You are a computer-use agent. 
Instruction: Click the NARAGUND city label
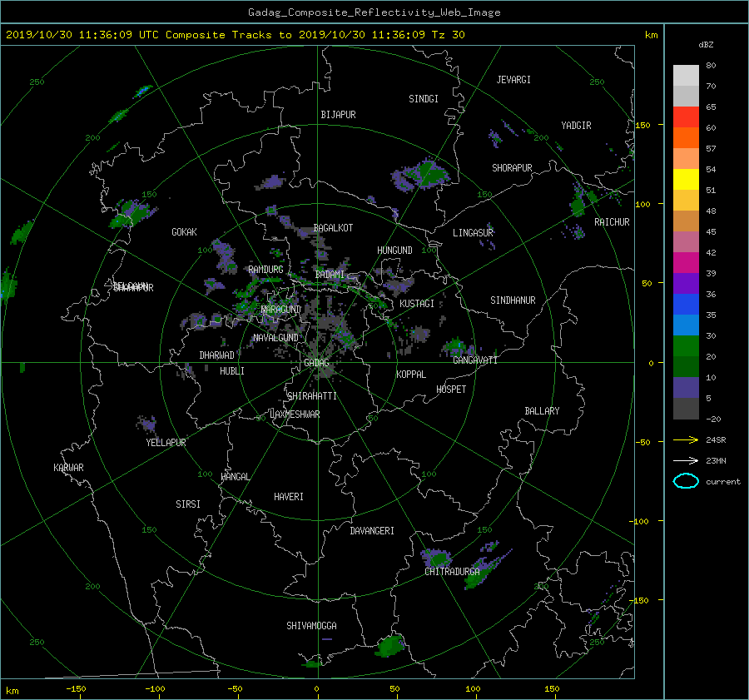point(281,310)
